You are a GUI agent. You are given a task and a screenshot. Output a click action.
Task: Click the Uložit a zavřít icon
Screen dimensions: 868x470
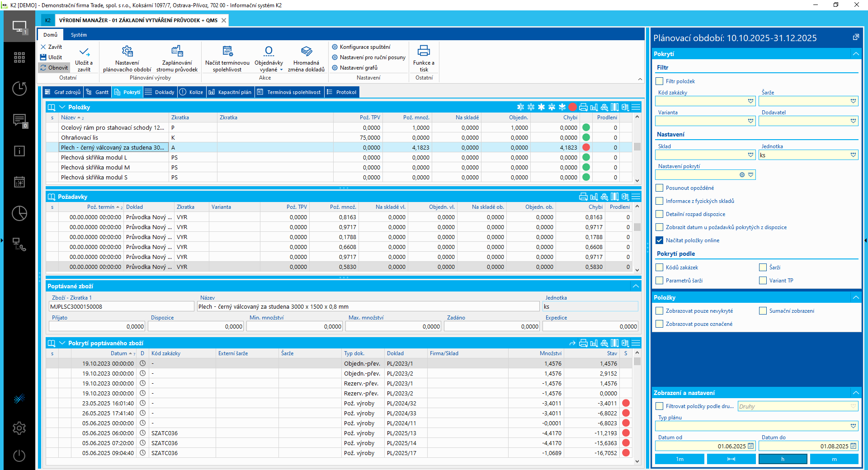click(84, 52)
